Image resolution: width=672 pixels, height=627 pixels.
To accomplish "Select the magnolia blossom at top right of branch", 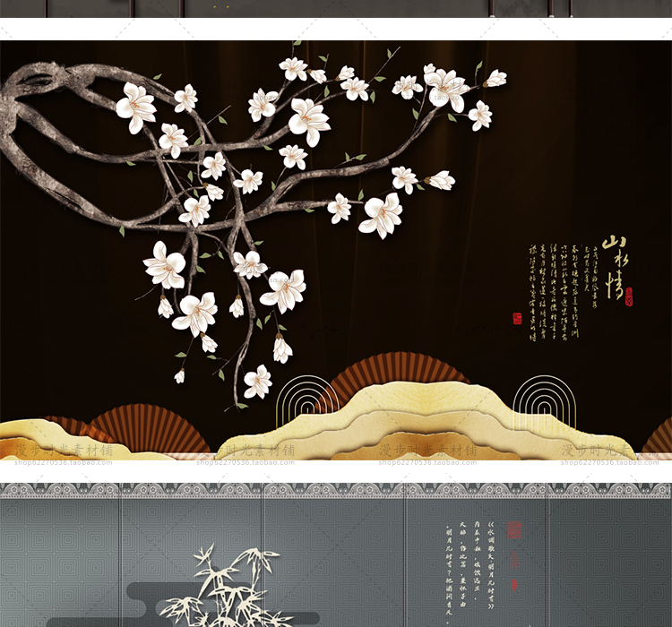I will click(445, 88).
